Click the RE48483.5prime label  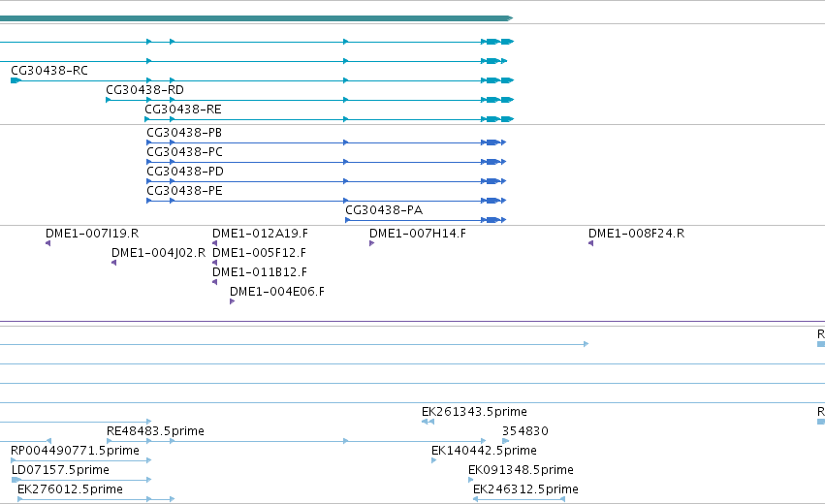tap(155, 431)
